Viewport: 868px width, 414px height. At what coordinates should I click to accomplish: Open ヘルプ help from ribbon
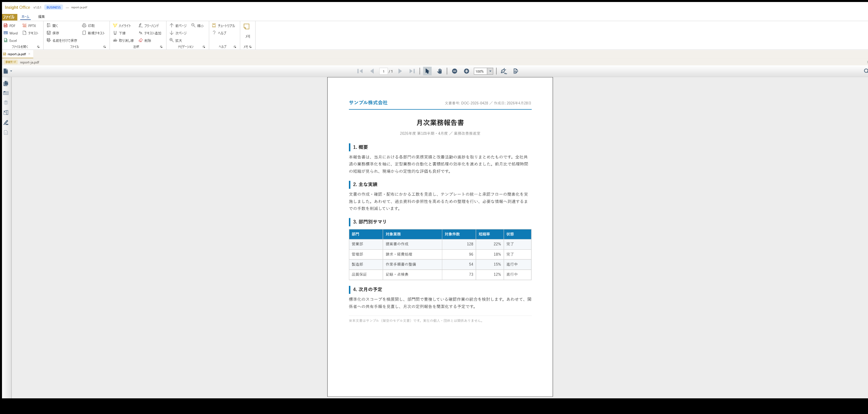[x=219, y=33]
